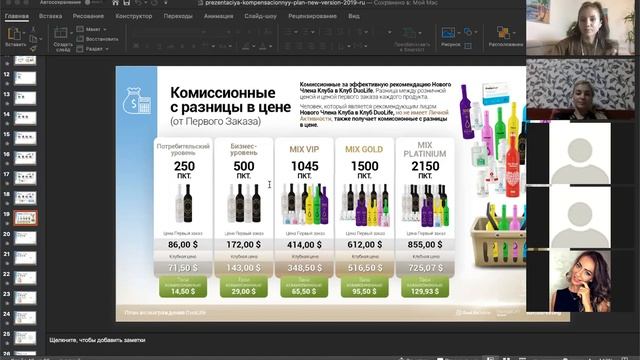This screenshot has height=360, width=640.
Task: Click the Save floppy disk icon
Action: tap(127, 3)
